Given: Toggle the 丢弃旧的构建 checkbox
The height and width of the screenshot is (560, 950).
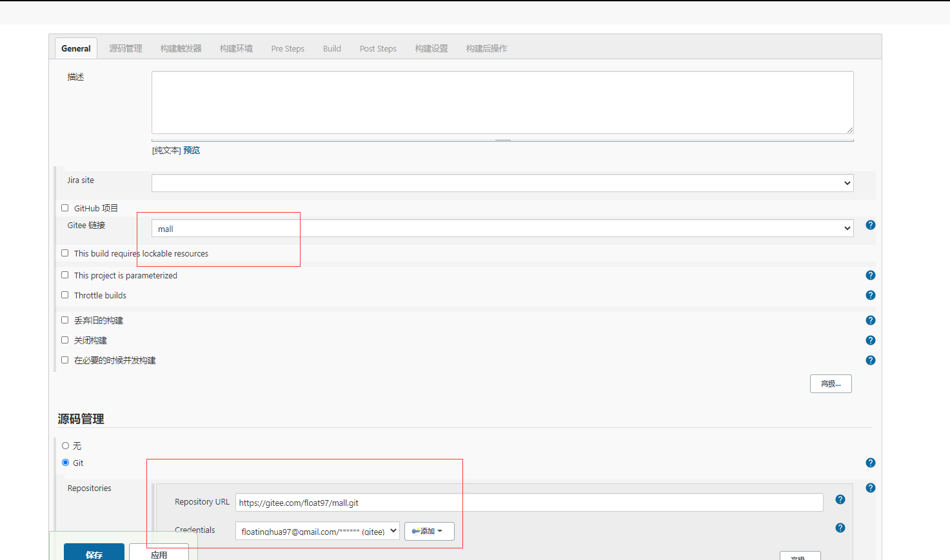Looking at the screenshot, I should click(64, 320).
